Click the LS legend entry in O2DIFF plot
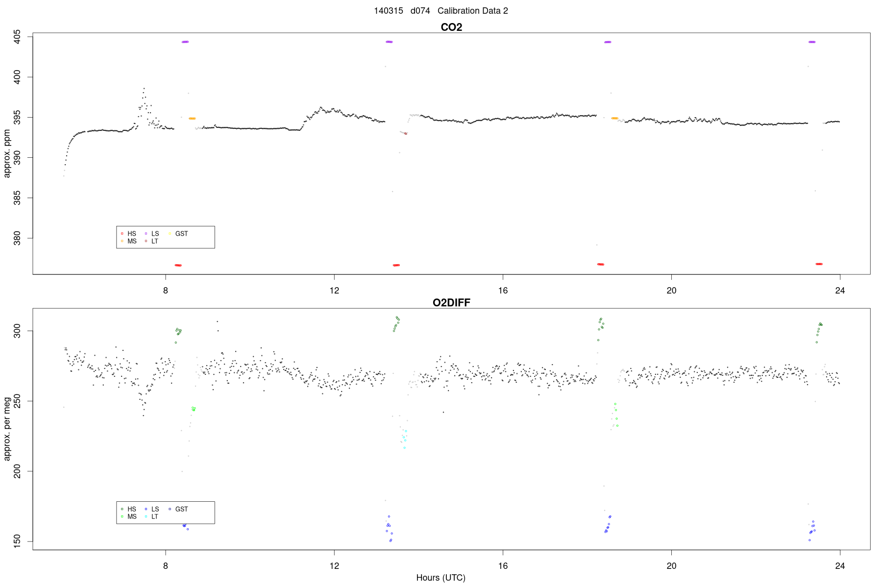Screen dimensions: 882x588 coord(152,509)
